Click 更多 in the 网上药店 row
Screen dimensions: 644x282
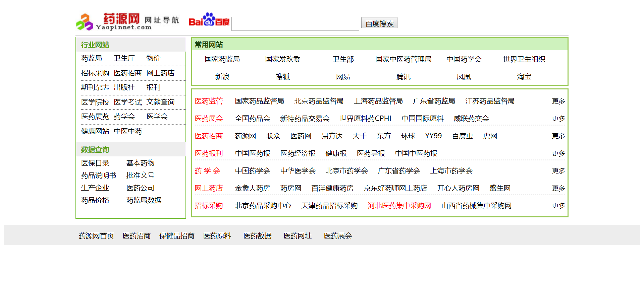558,188
